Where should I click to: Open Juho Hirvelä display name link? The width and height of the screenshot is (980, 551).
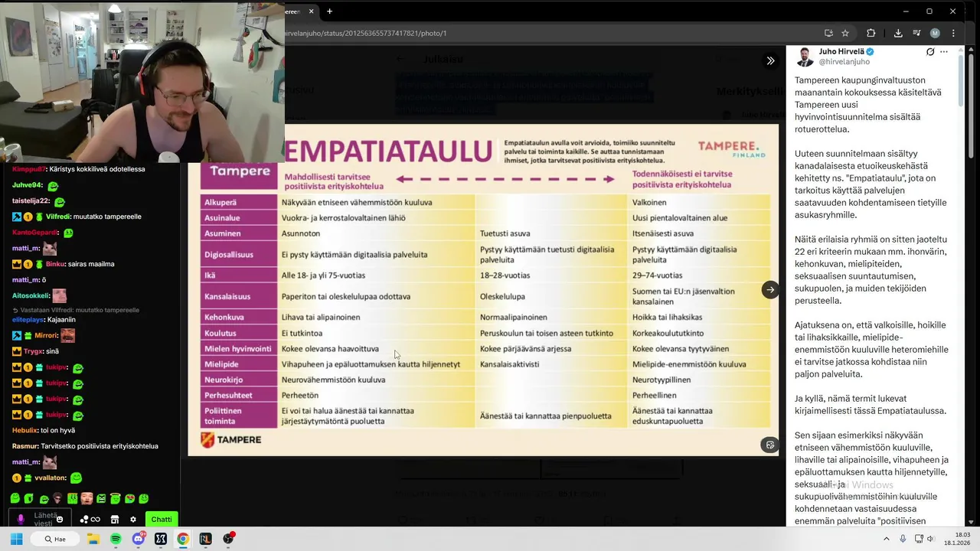click(842, 51)
